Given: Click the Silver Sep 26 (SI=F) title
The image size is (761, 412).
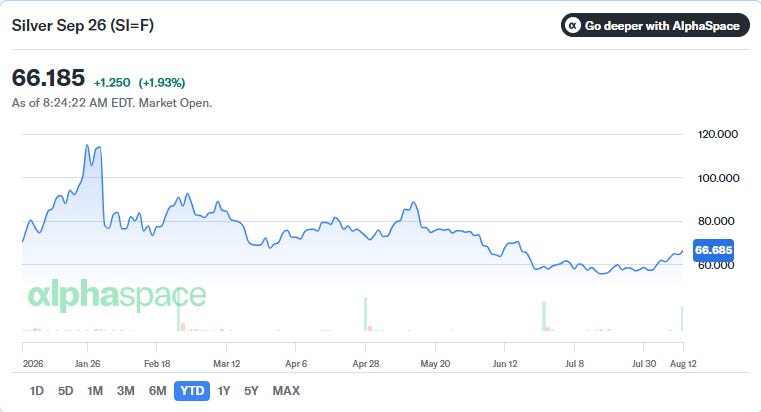Looking at the screenshot, I should (83, 25).
